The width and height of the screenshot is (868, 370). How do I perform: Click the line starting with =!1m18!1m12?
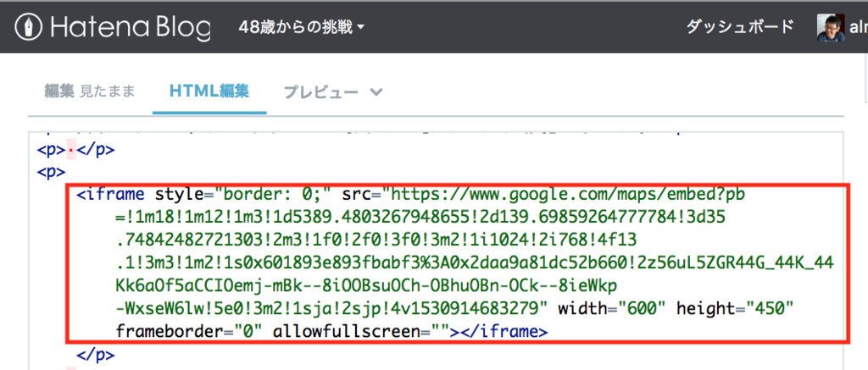420,218
